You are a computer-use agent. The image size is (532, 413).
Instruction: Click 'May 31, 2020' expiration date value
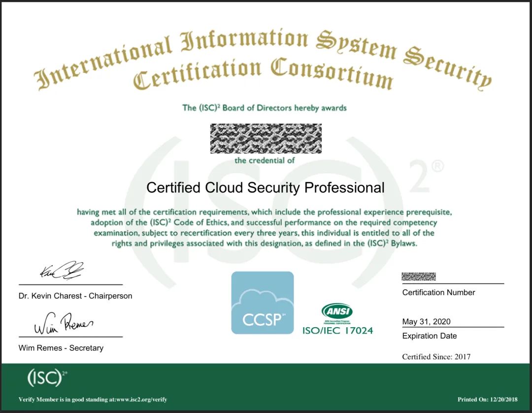click(x=427, y=321)
